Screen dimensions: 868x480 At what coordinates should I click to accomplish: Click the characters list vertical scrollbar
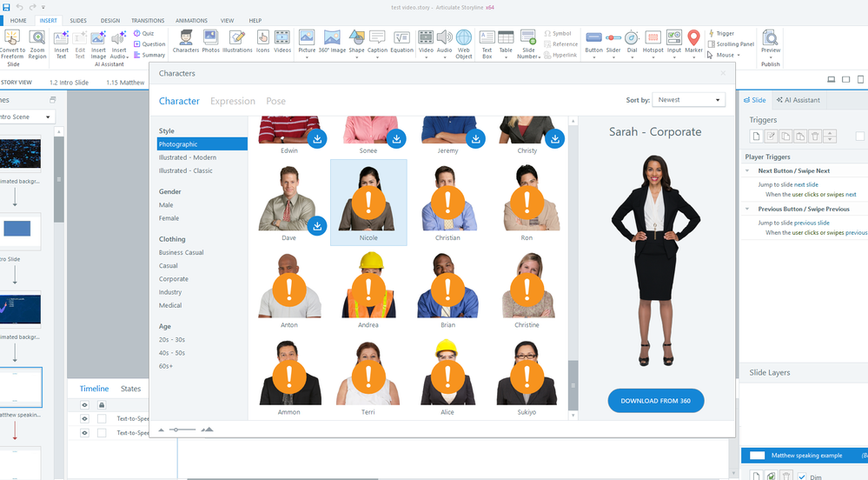point(573,384)
